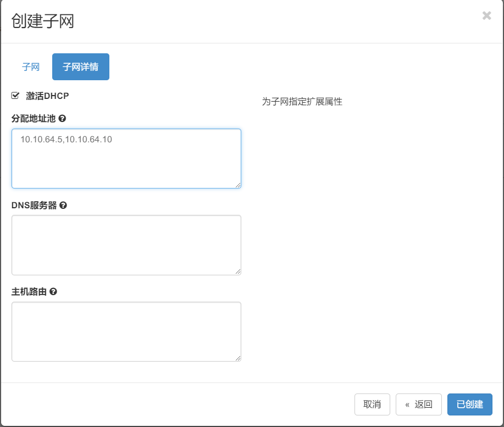Go back with the « 返回 button
Screen dimensions: 504x427
pyautogui.click(x=418, y=404)
